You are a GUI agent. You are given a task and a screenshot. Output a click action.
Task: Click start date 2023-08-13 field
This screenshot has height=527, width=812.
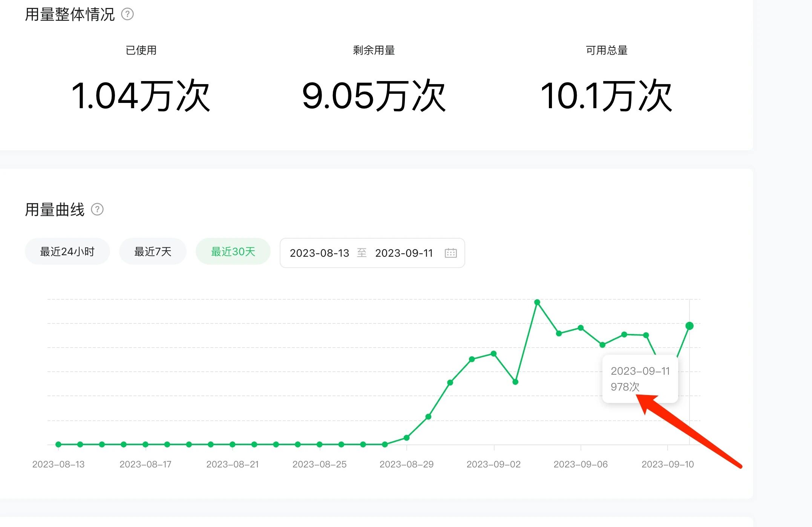click(319, 253)
